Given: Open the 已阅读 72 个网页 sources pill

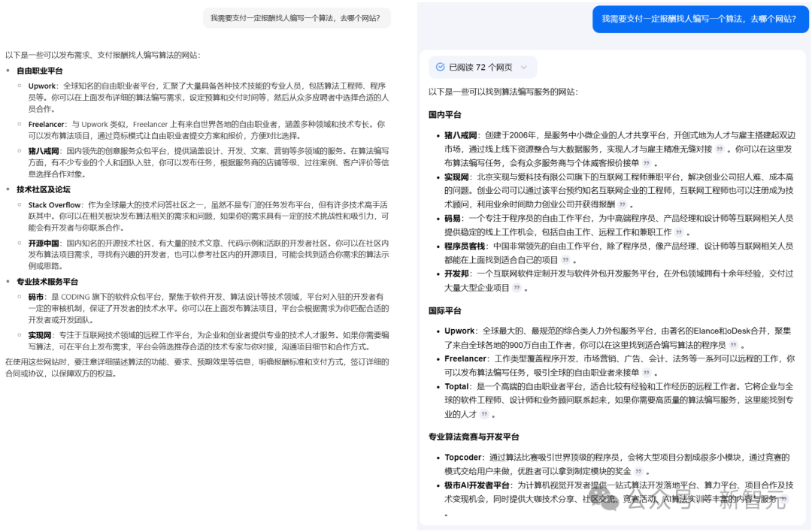Looking at the screenshot, I should pyautogui.click(x=482, y=68).
